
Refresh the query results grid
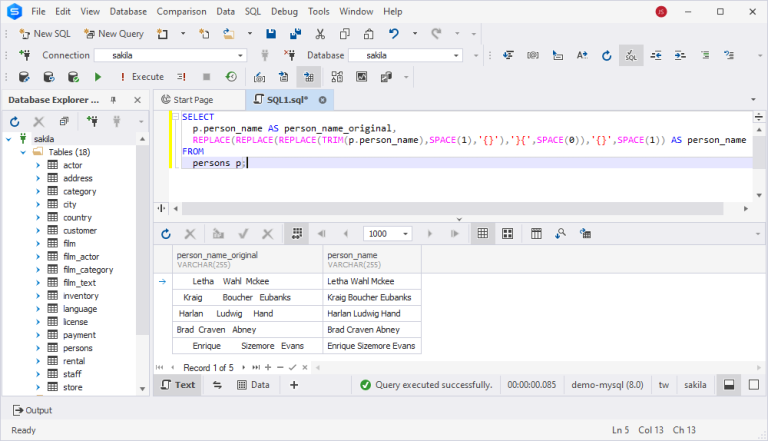click(x=166, y=233)
